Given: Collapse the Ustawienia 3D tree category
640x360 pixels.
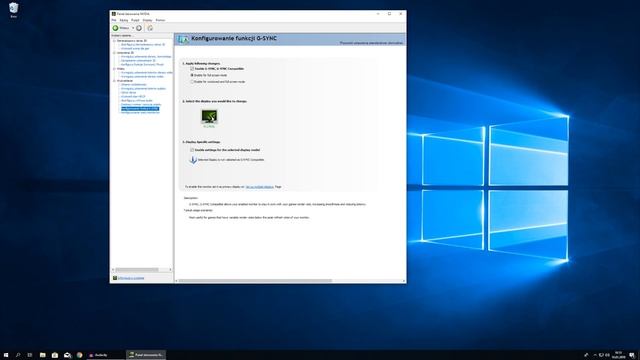Looking at the screenshot, I should [x=114, y=53].
